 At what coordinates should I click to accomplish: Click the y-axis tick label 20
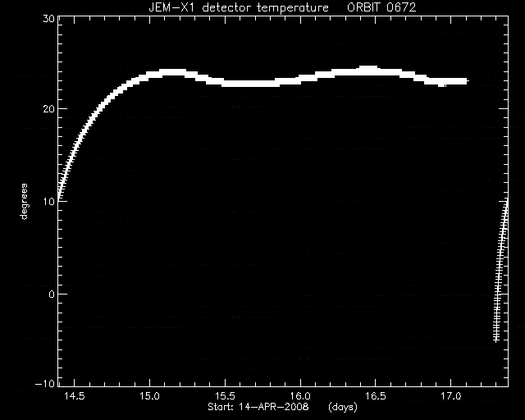[49, 109]
